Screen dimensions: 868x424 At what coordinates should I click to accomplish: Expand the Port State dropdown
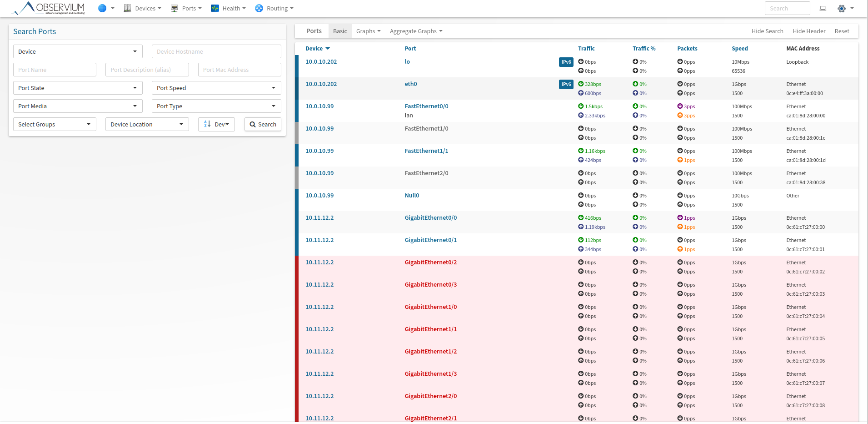78,88
